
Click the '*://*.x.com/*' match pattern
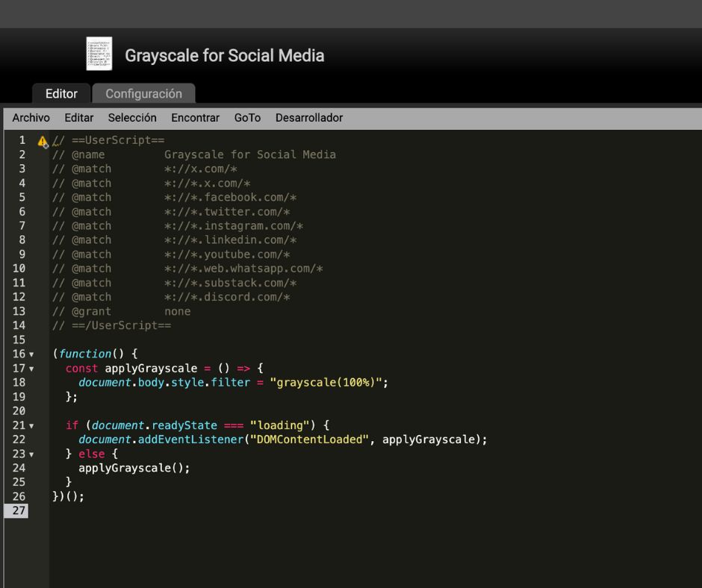[x=208, y=183]
